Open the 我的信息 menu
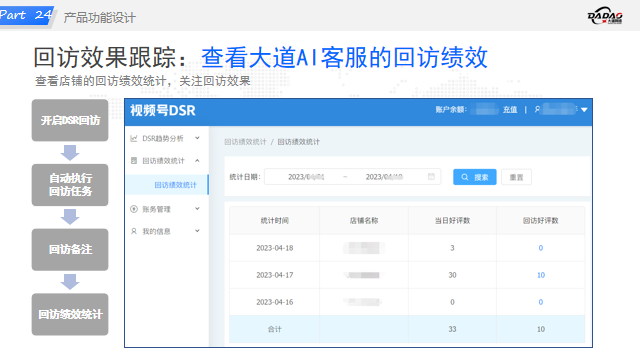Image resolution: width=640 pixels, height=360 pixels. 167,231
